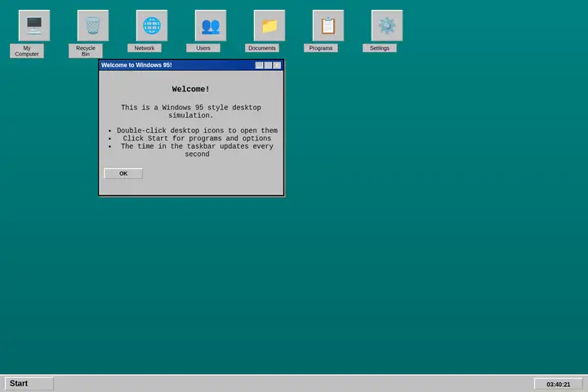Open the Start menu
This screenshot has width=588, height=392.
(29, 383)
